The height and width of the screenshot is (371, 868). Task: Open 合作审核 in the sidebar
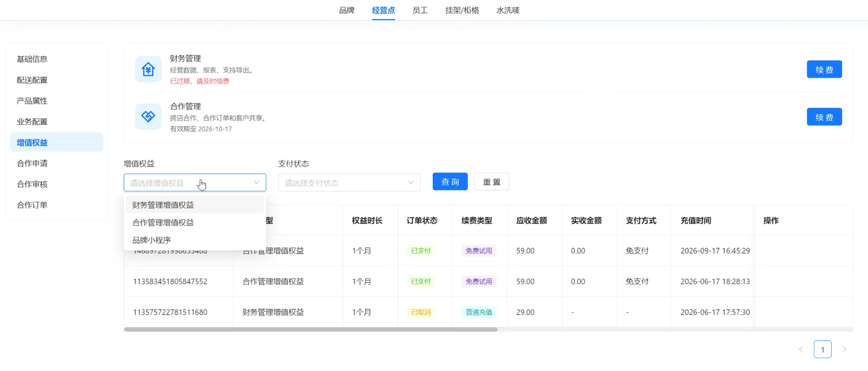coord(56,184)
